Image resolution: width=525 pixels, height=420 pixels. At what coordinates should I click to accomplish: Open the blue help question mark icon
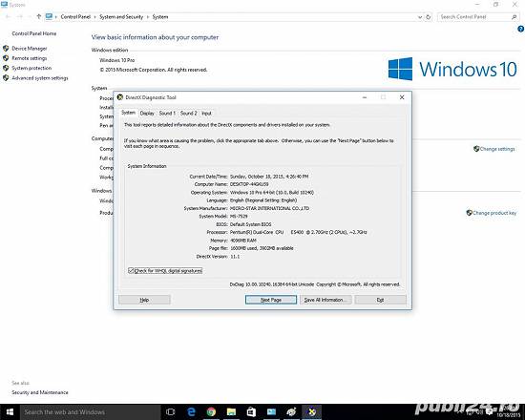[x=520, y=30]
